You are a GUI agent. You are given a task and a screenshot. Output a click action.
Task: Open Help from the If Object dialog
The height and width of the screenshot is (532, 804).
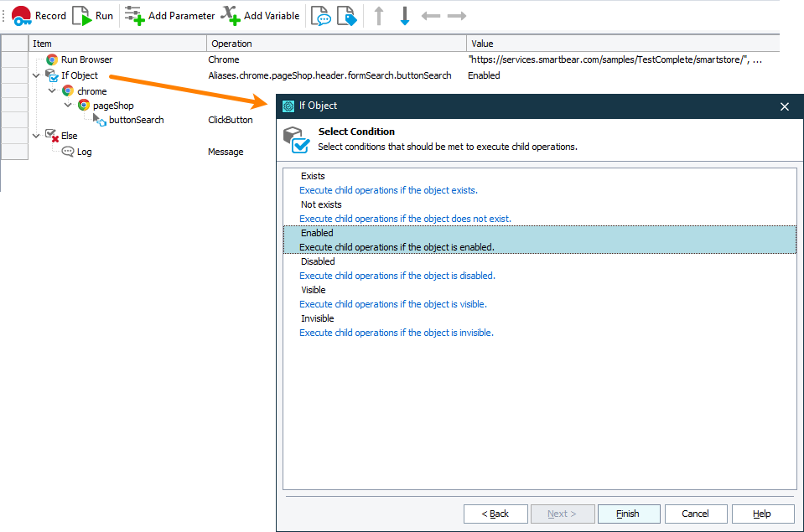click(x=762, y=514)
